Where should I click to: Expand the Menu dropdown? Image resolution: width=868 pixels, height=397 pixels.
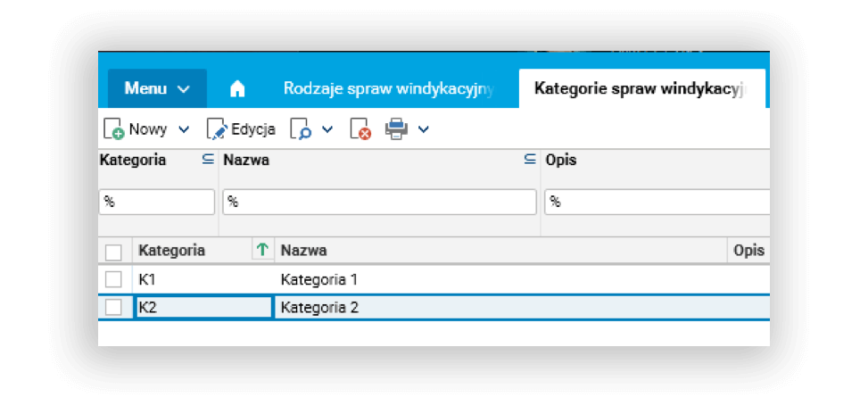pyautogui.click(x=157, y=89)
